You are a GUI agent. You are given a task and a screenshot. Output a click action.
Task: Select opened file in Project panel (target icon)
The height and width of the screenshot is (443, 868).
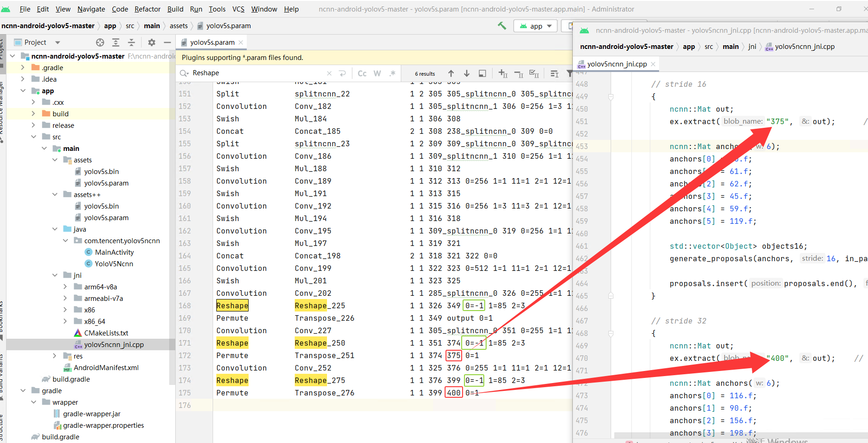pos(100,42)
